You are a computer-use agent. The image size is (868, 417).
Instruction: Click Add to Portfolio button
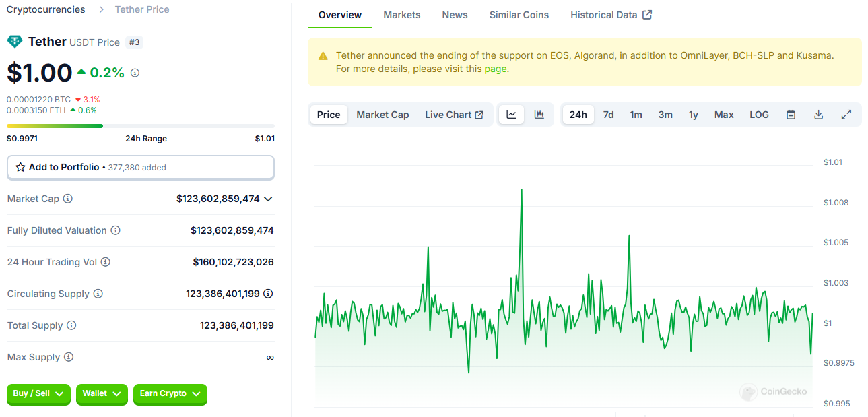click(140, 167)
